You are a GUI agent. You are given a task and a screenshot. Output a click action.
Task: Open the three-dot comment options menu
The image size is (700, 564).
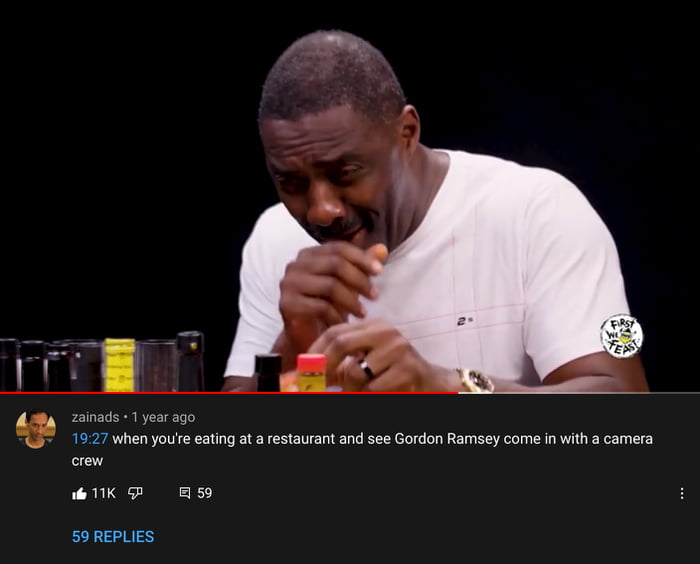pos(682,493)
